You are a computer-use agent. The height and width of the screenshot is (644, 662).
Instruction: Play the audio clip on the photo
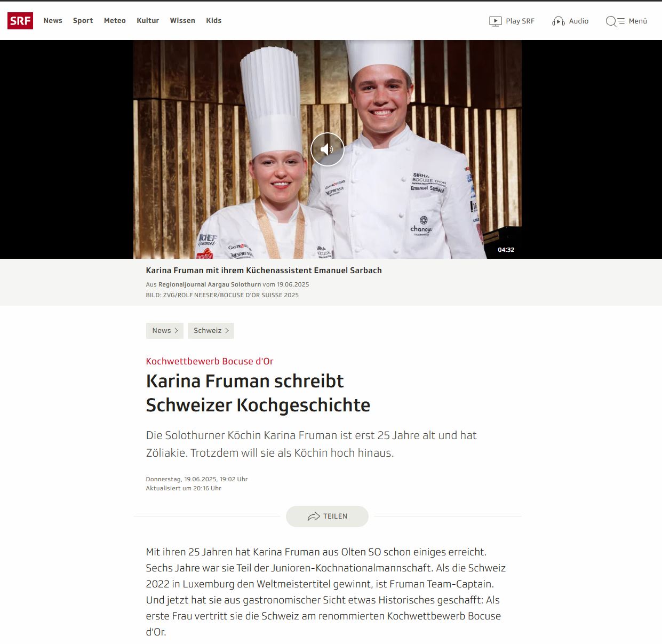tap(328, 149)
